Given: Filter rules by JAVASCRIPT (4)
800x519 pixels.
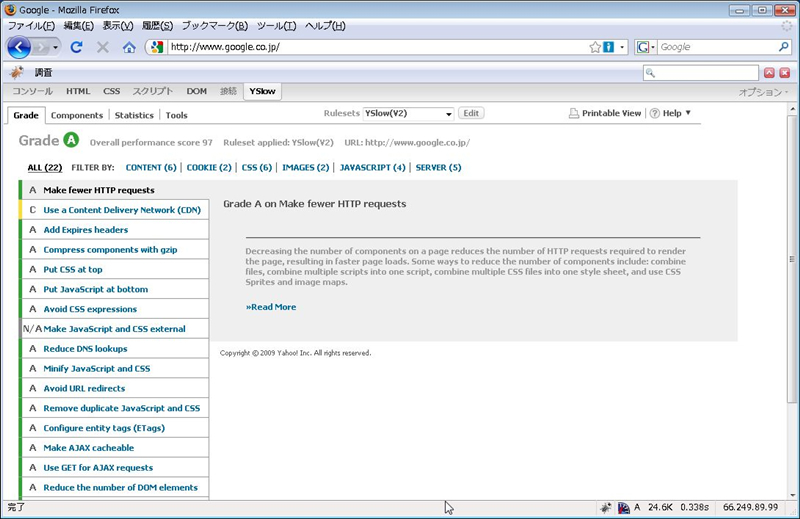Looking at the screenshot, I should point(372,167).
